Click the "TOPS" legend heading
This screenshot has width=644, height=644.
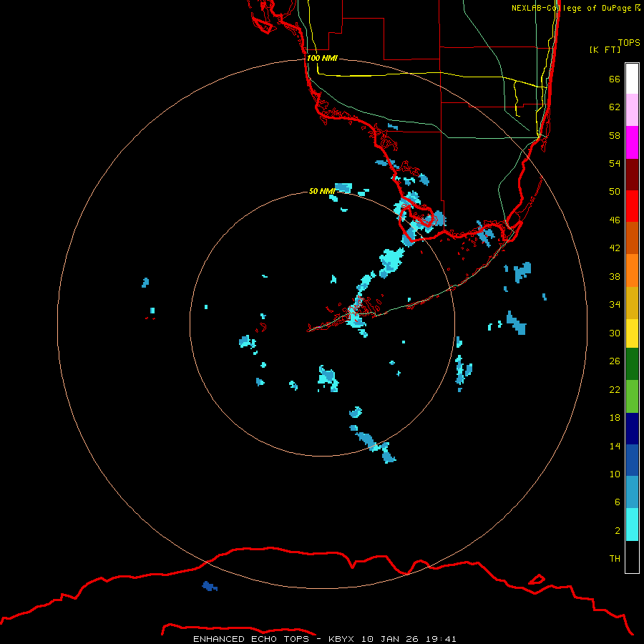629,43
